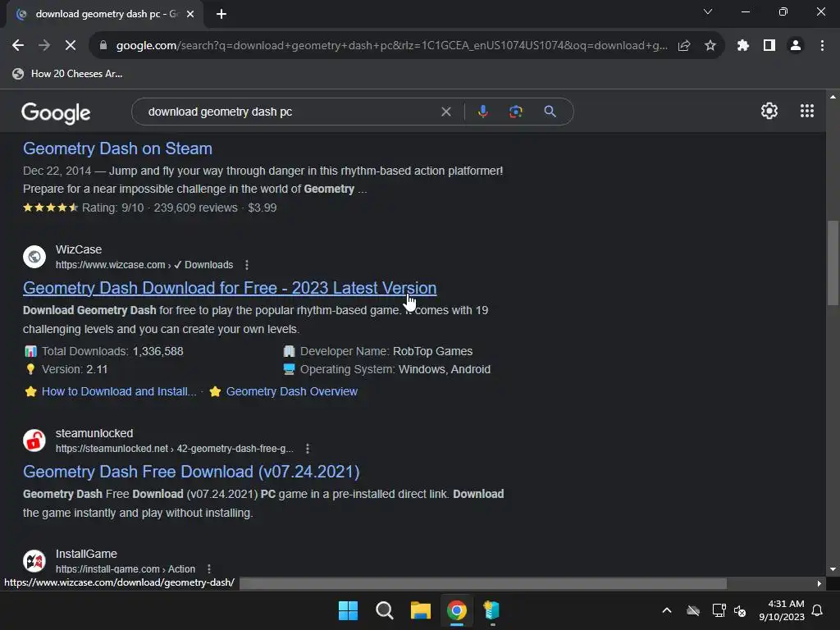Click the vertical scrollbar thumb
The width and height of the screenshot is (840, 630).
pyautogui.click(x=833, y=262)
